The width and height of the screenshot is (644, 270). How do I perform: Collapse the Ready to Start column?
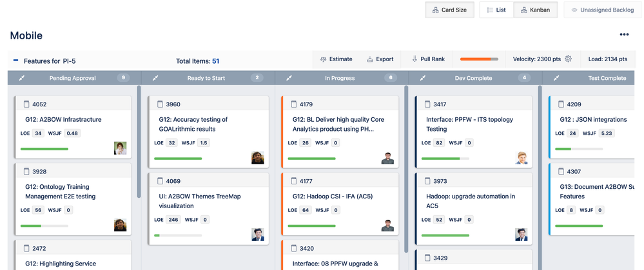pos(155,78)
